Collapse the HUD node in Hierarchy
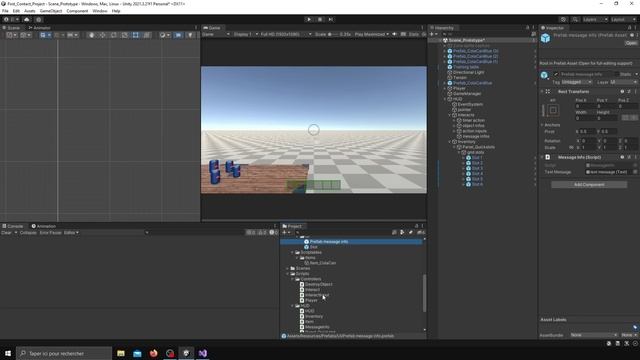 445,99
